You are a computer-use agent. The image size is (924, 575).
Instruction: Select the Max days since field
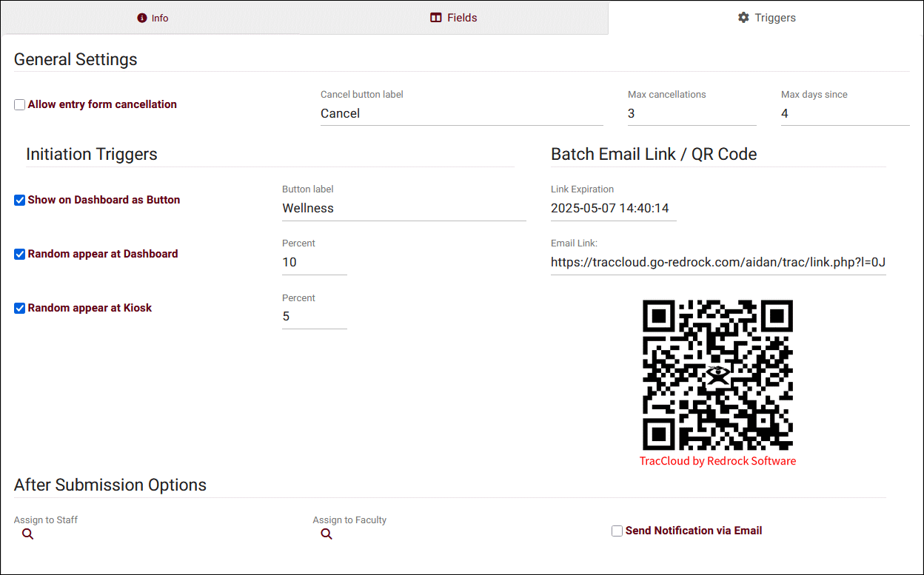coord(844,114)
